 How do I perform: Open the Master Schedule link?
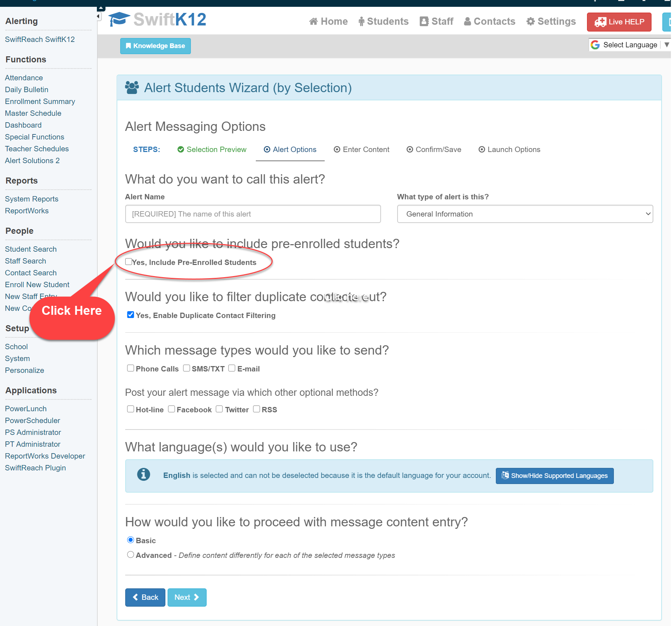click(x=33, y=113)
